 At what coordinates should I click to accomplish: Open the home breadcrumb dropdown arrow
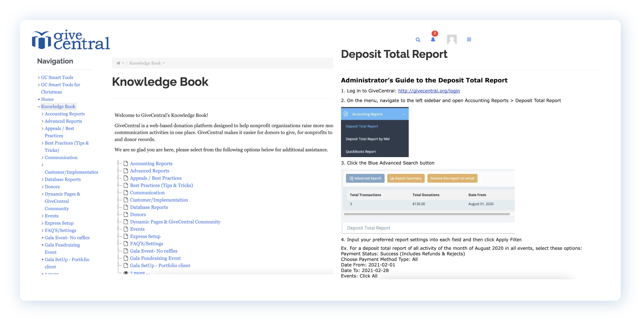123,63
